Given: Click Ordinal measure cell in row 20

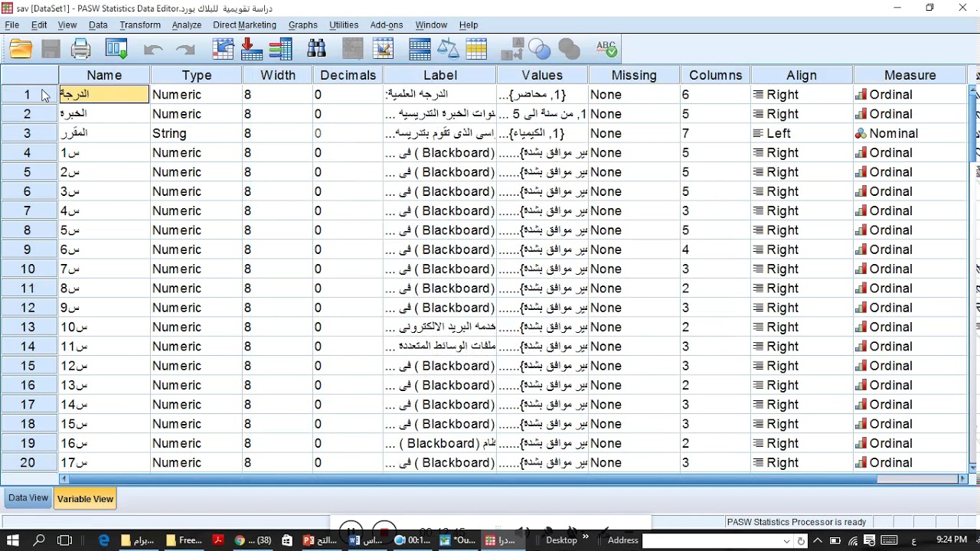Looking at the screenshot, I should tap(910, 462).
